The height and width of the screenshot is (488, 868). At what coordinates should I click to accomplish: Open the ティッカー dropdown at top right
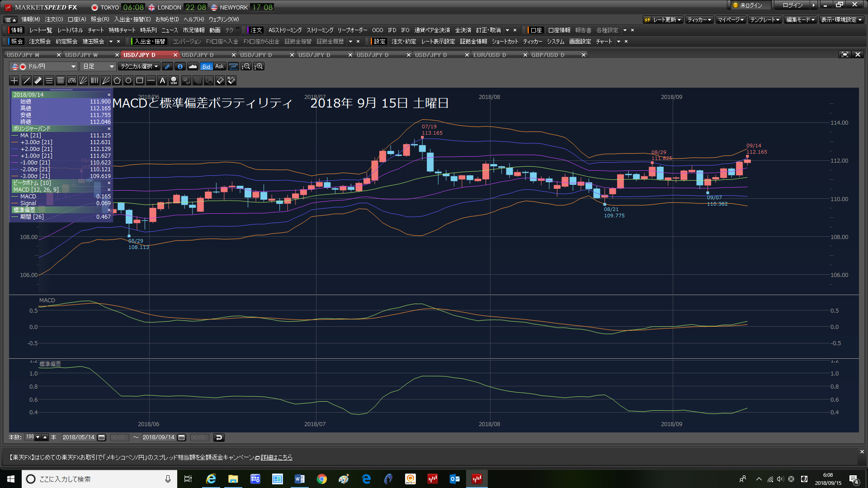699,20
